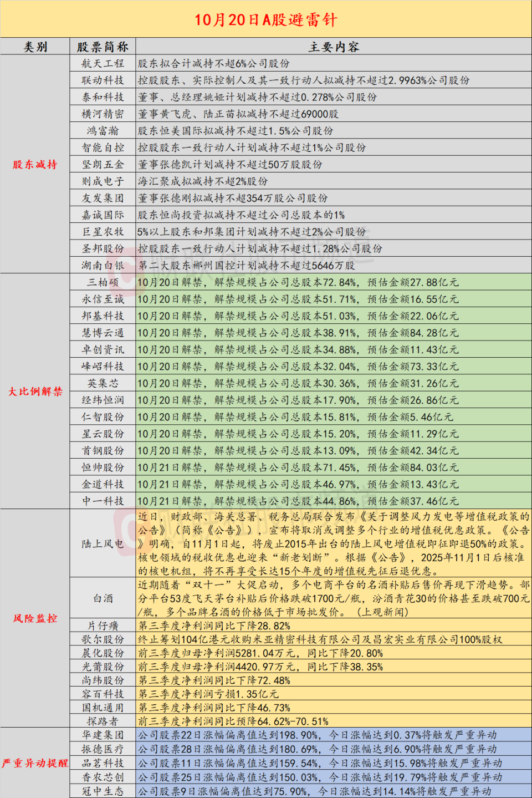Select the 联动科技 stock entry
Viewport: 532px width, 798px height.
tap(103, 79)
